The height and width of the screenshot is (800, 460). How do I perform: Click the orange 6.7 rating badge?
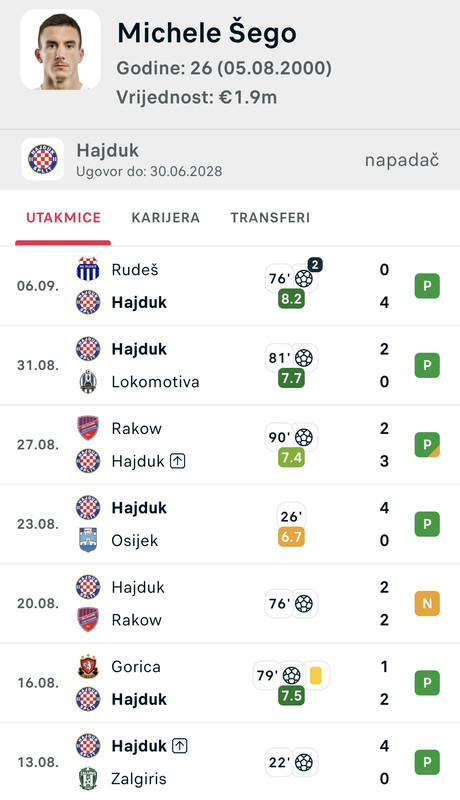(291, 537)
